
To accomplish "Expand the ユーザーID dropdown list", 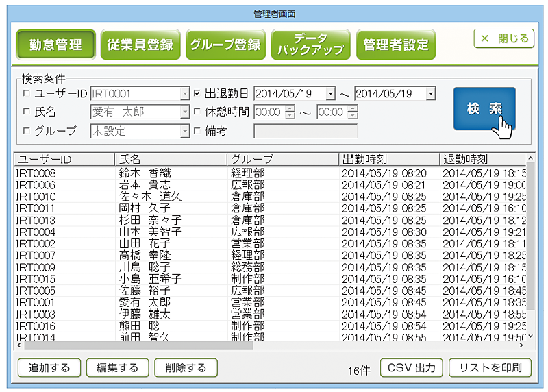I will (184, 94).
